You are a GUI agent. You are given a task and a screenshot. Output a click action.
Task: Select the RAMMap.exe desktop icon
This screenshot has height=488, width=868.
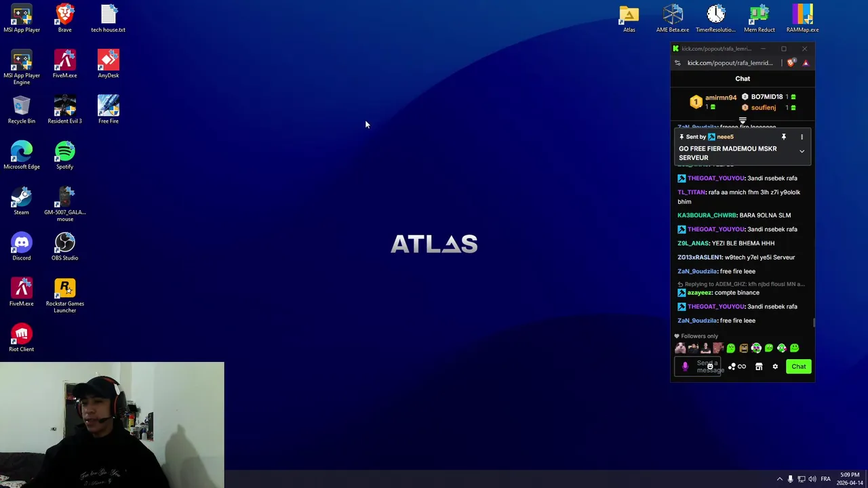tap(802, 18)
